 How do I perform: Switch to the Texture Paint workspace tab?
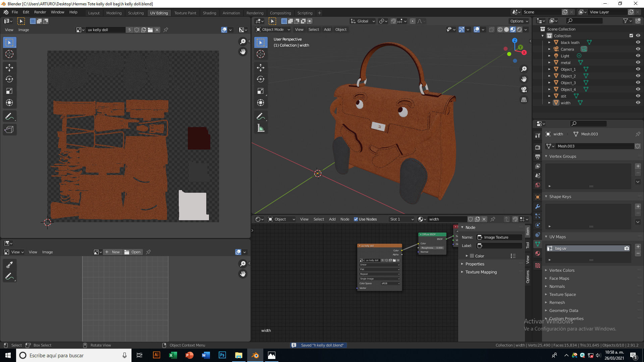coord(185,13)
